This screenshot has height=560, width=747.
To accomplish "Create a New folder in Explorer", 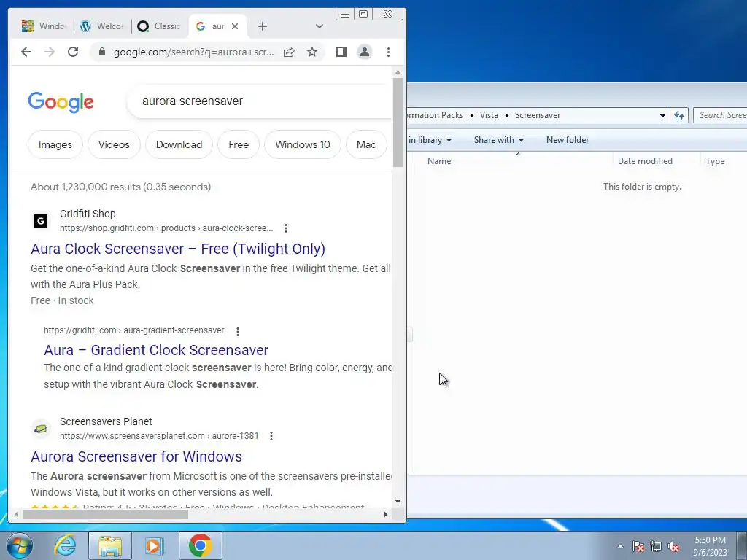I will point(568,140).
